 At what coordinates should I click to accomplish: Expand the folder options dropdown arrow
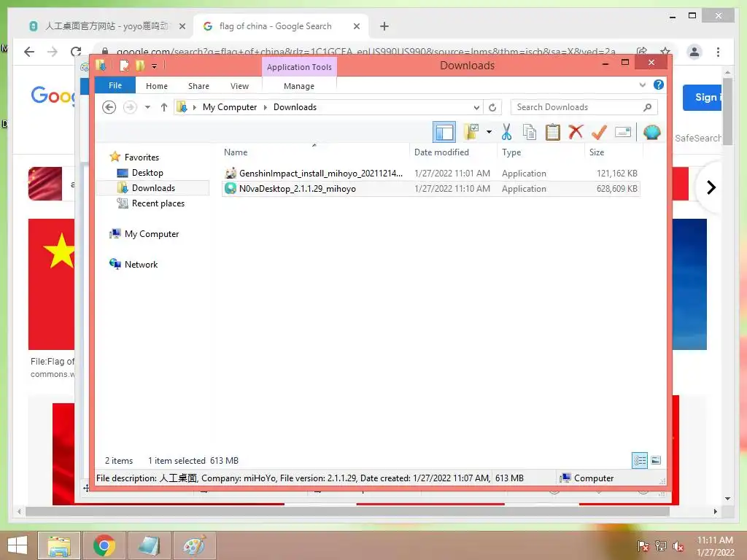(x=489, y=132)
